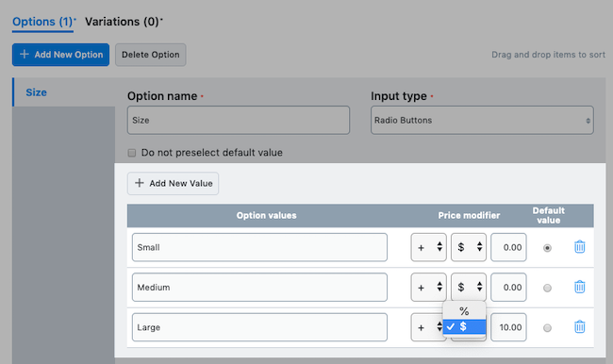Click plus icon in Add New Option
The height and width of the screenshot is (364, 613).
click(x=25, y=54)
